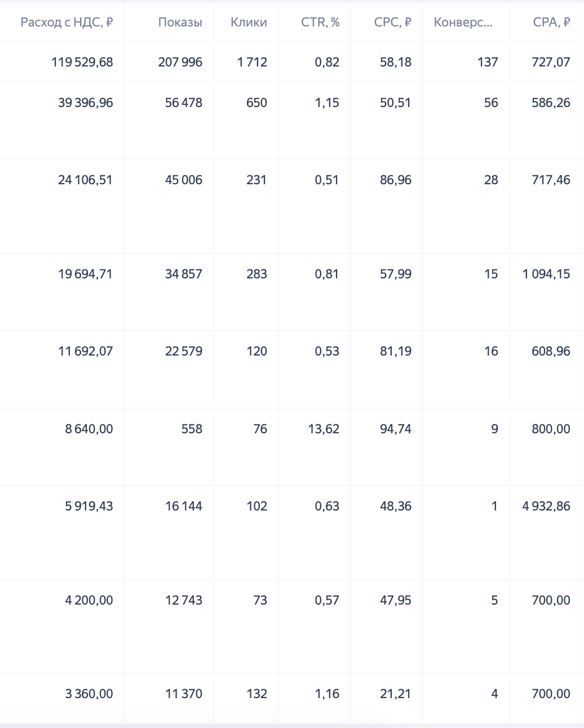Click the spend cell 39 396,96
This screenshot has height=728, width=584.
[86, 103]
